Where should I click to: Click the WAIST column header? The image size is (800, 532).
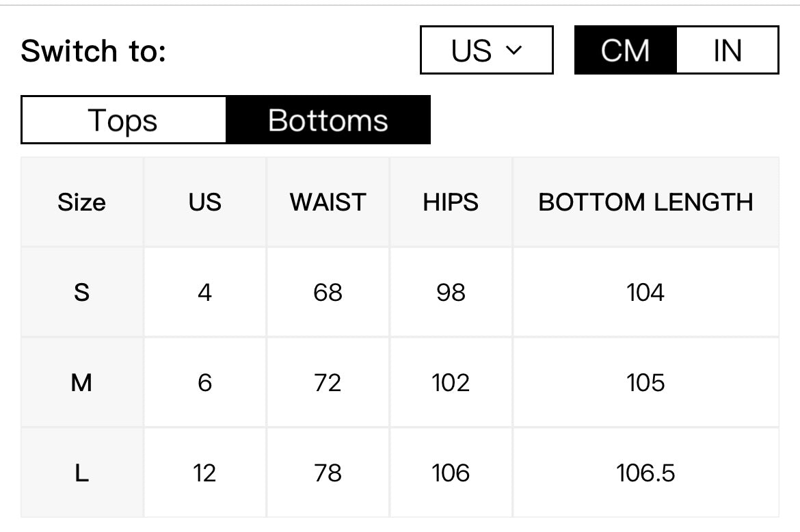coord(328,202)
